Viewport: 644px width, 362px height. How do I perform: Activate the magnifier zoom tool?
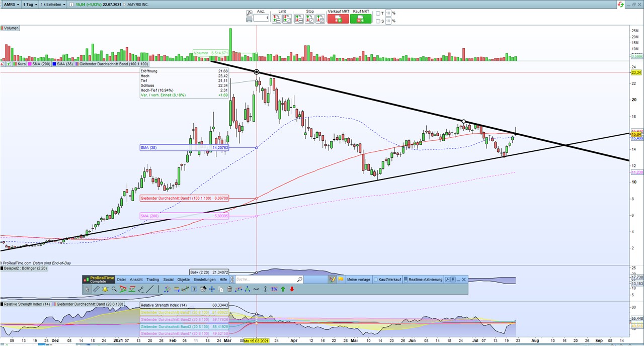tap(114, 289)
